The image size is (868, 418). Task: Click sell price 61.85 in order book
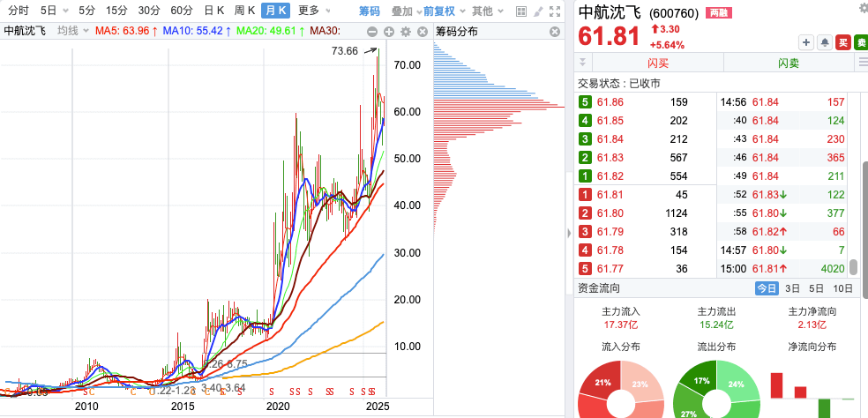pyautogui.click(x=610, y=121)
